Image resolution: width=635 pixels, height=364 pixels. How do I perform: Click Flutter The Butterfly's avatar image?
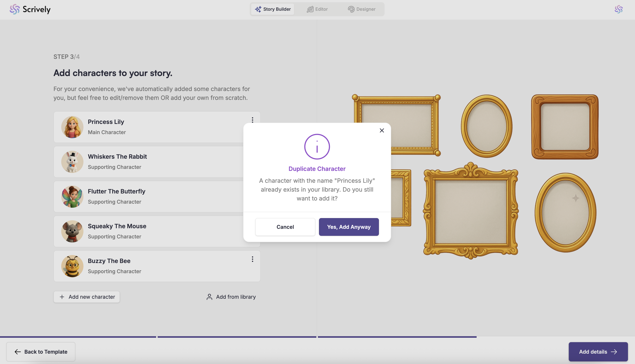coord(72,196)
